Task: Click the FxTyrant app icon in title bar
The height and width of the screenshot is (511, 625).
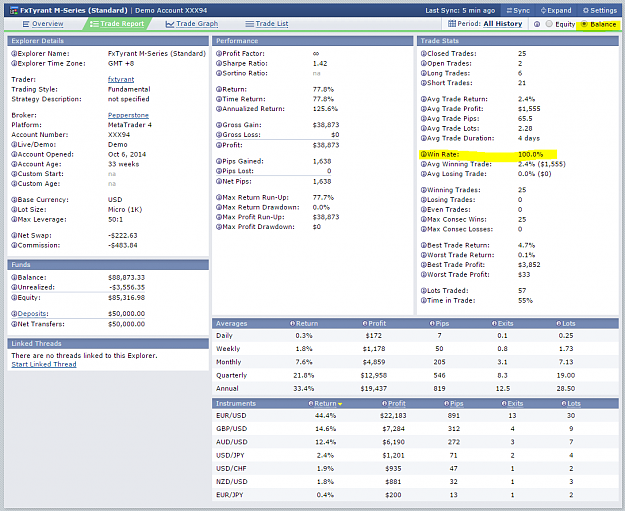Action: click(x=14, y=10)
